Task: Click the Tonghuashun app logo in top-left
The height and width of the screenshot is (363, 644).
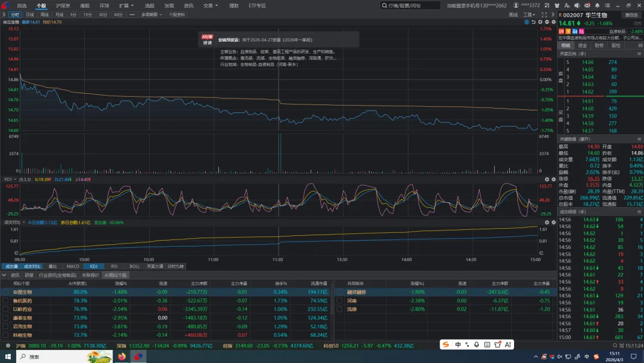Action: pos(5,5)
